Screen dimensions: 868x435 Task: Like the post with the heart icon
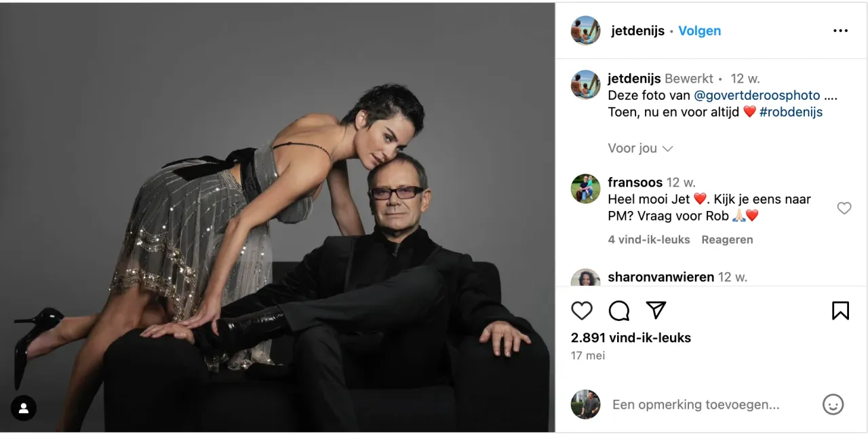582,311
